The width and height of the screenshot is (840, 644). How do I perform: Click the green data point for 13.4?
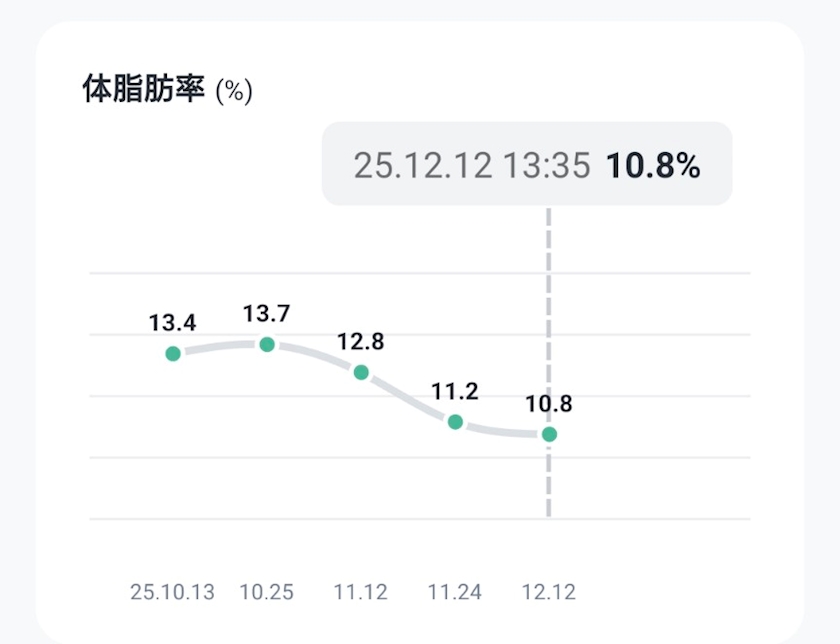[x=173, y=353]
